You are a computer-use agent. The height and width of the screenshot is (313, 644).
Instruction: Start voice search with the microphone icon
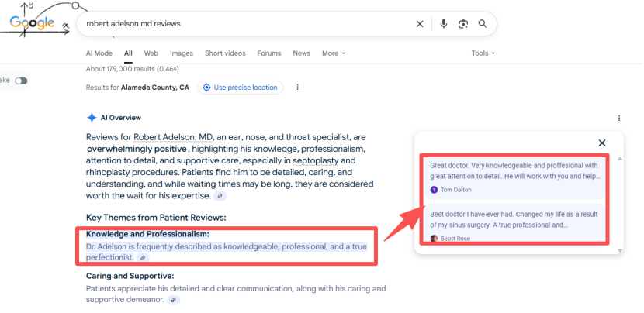point(444,24)
